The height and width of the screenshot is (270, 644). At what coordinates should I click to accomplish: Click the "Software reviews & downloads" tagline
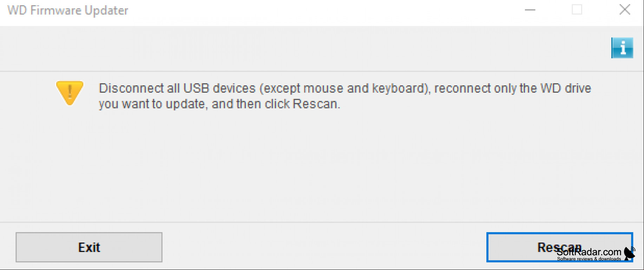pyautogui.click(x=589, y=259)
